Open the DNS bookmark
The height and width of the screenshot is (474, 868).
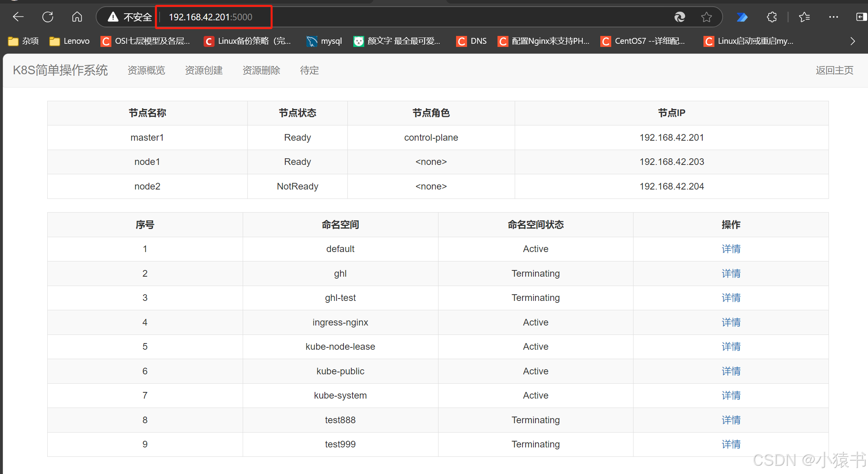point(472,41)
